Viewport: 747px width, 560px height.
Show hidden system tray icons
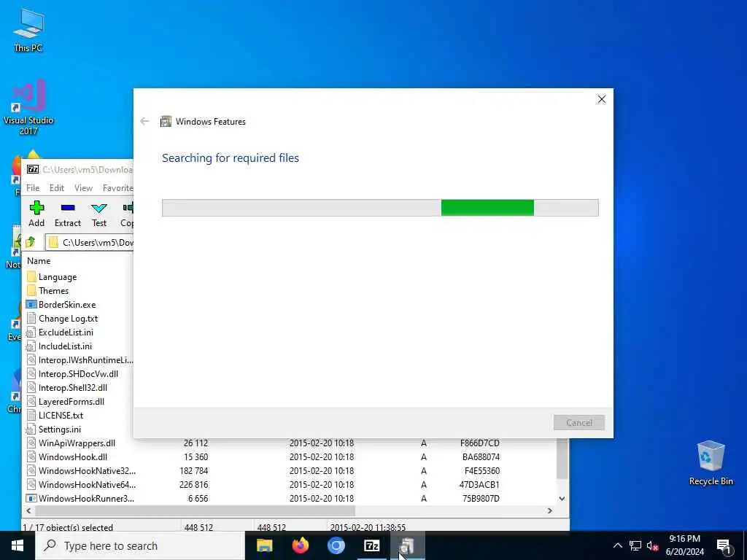pyautogui.click(x=617, y=545)
